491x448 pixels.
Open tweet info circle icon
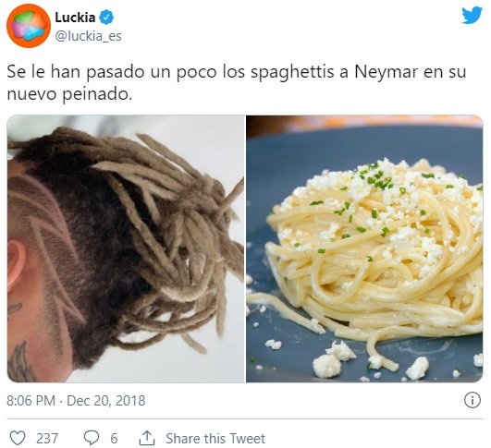tap(472, 400)
